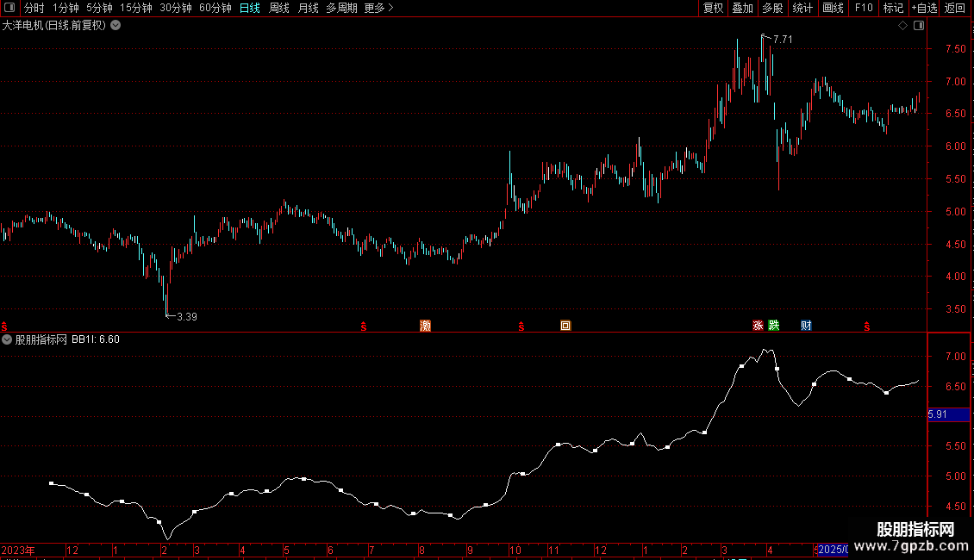This screenshot has height=560, width=974.
Task: Click the red S marker at far left
Action: pyautogui.click(x=4, y=327)
